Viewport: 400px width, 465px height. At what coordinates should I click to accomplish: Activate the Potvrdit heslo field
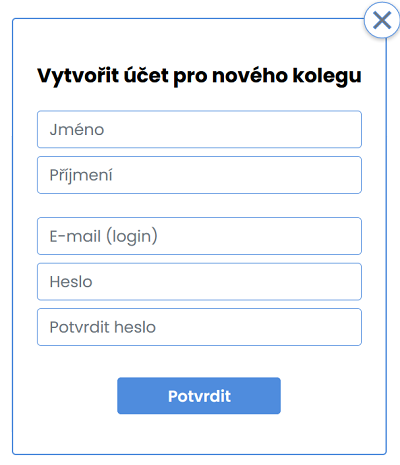[199, 327]
